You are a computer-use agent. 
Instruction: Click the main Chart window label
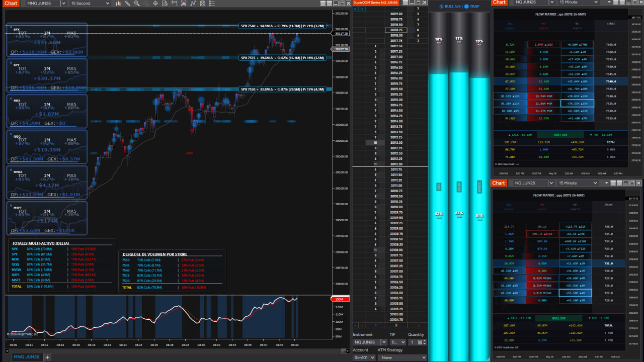pos(11,4)
